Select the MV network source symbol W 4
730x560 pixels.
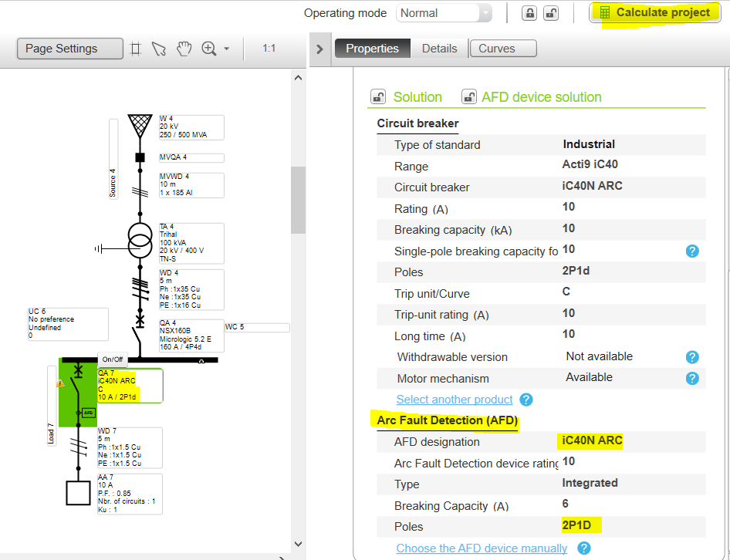(140, 125)
